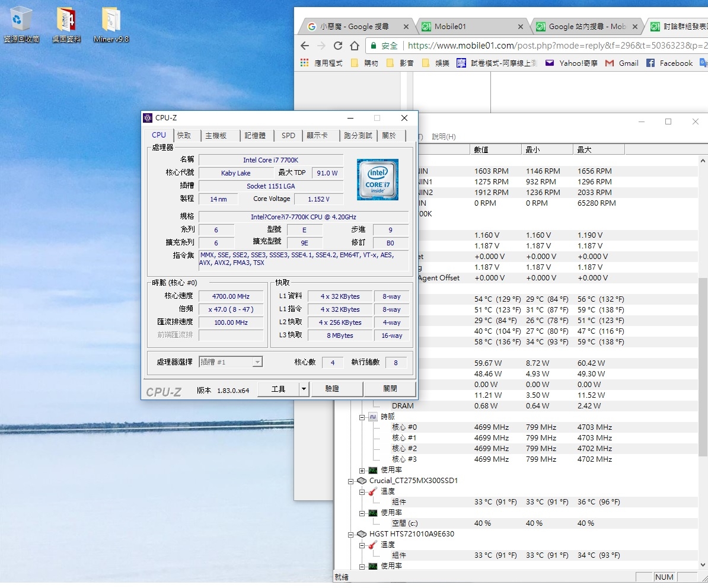Open the 關於 tab in CPU-Z
708x588 pixels.
point(389,135)
